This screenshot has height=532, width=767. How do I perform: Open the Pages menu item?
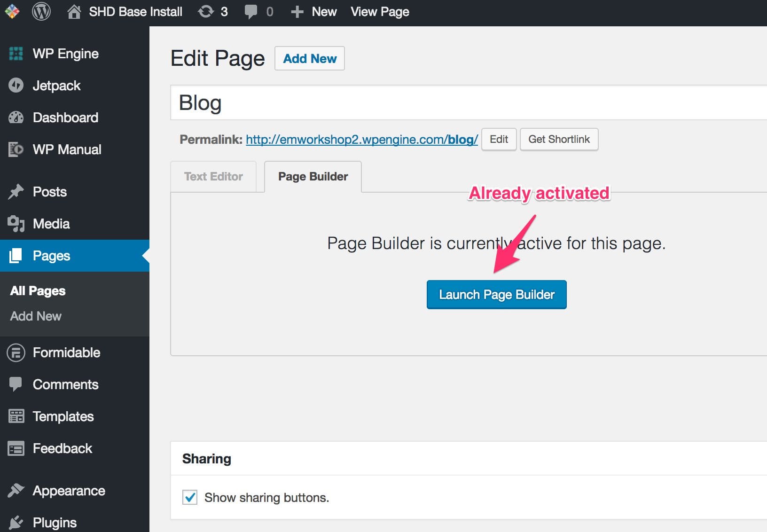[75, 256]
